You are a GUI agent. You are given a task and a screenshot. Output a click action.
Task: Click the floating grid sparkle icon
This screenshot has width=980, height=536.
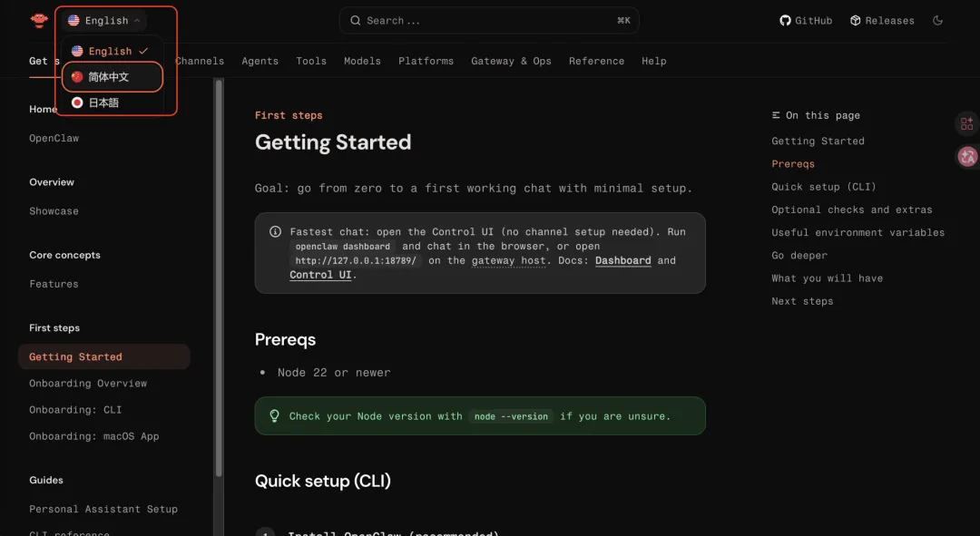pos(967,124)
